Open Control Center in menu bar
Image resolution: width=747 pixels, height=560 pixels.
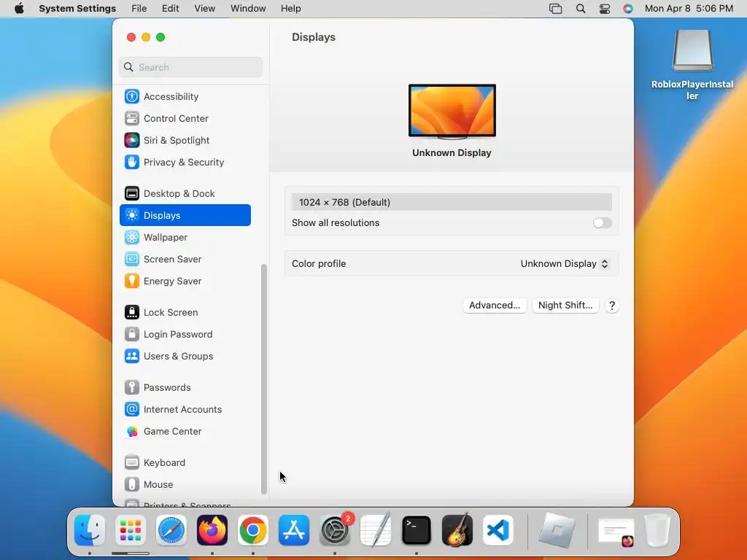pyautogui.click(x=605, y=9)
